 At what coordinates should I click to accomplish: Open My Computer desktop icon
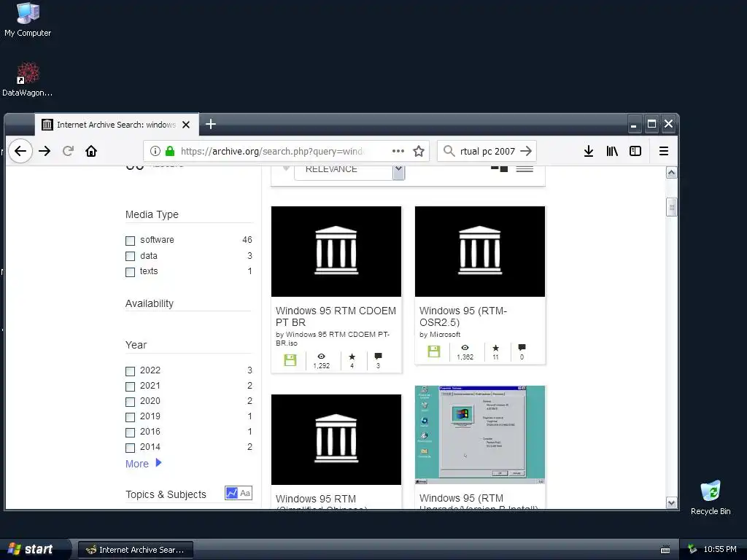(28, 20)
